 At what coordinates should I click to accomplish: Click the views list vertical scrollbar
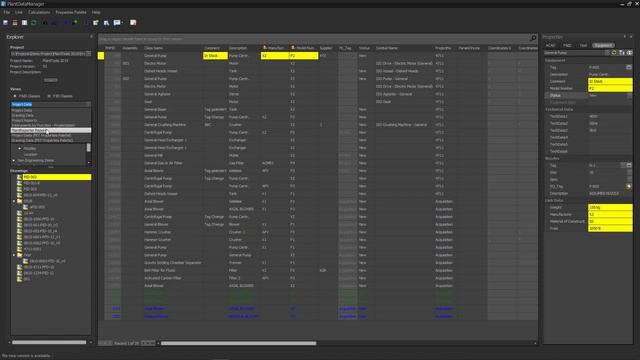[89, 148]
